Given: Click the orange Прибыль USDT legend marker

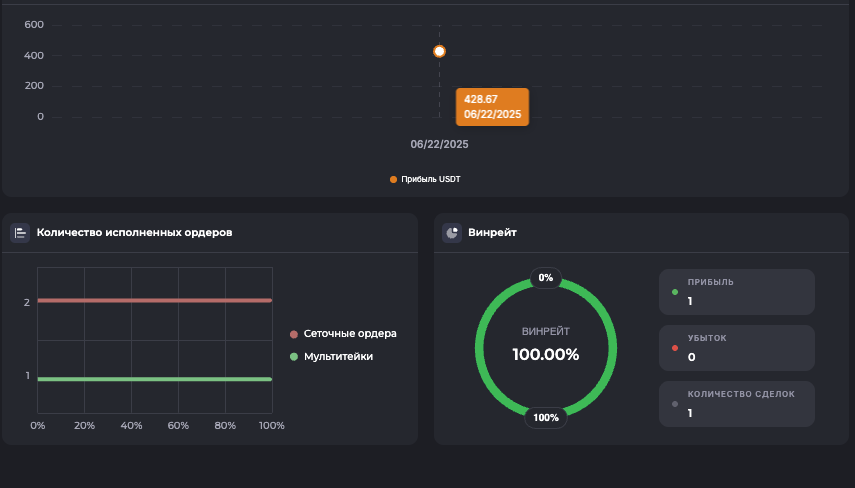Looking at the screenshot, I should click(393, 180).
